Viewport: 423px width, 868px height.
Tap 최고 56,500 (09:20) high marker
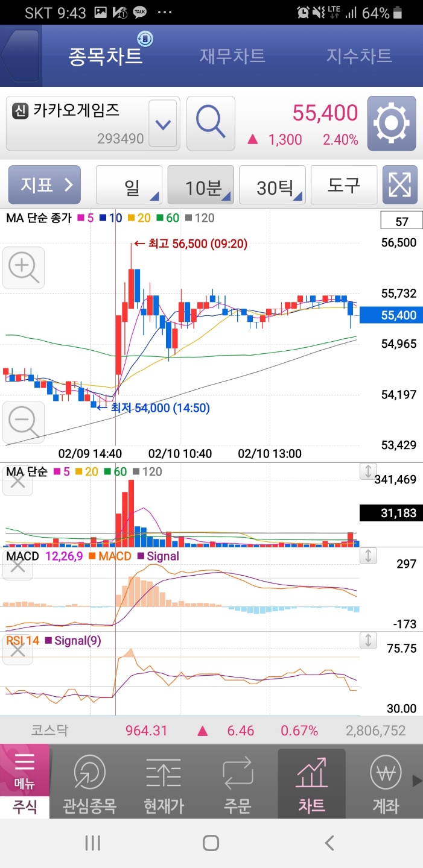click(190, 244)
